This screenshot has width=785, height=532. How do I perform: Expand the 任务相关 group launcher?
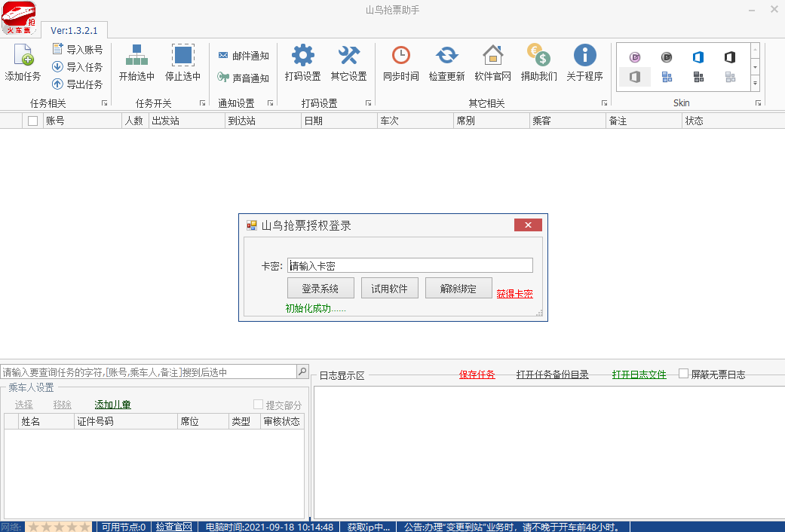coord(105,103)
